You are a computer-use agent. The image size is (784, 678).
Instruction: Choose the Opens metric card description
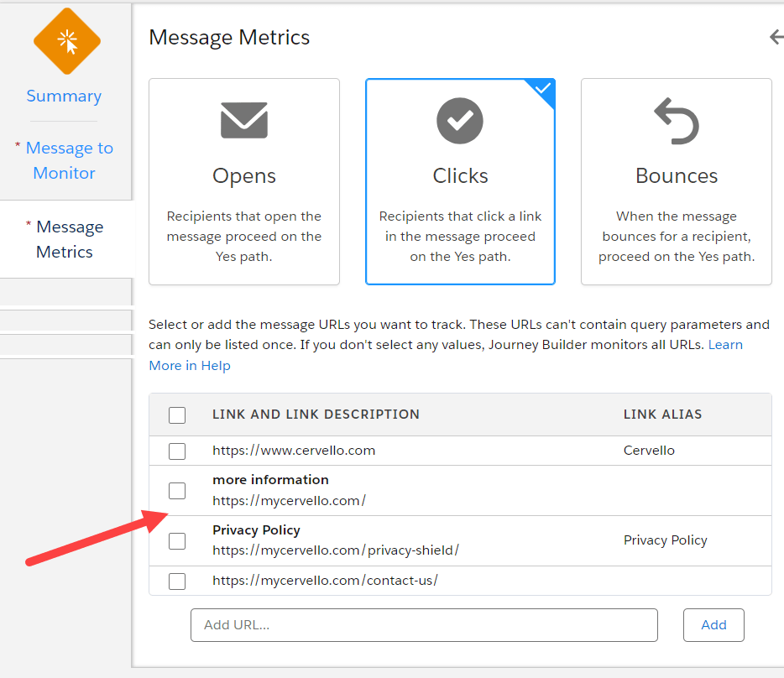click(x=243, y=237)
